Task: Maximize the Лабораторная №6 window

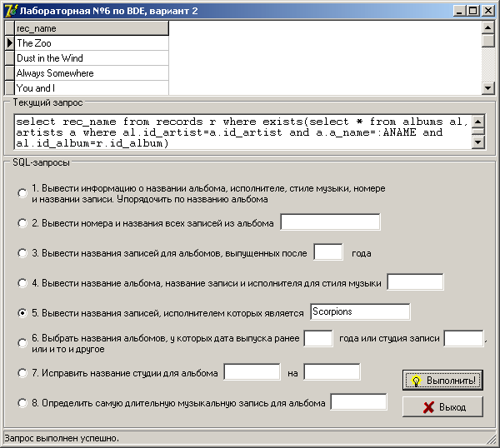Action: point(472,11)
